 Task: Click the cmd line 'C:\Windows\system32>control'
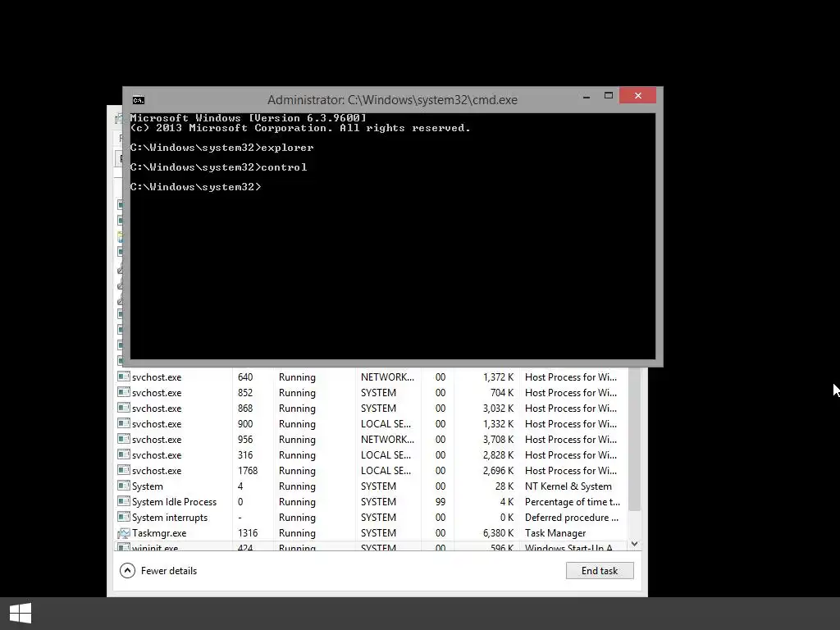218,167
